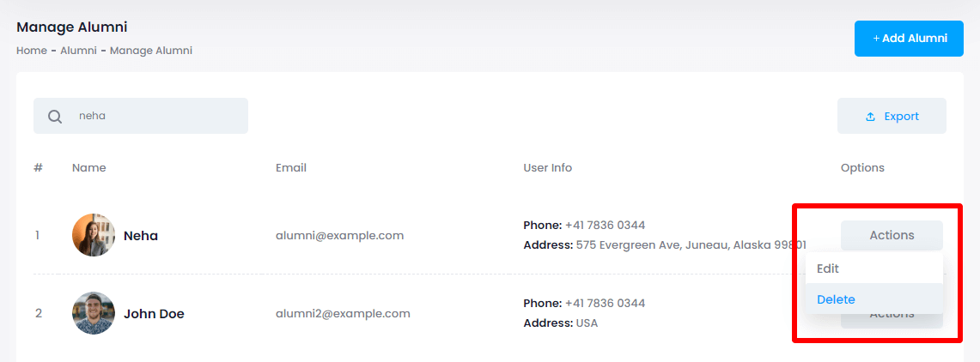Click the alumni2@example.com email address
Image resolution: width=980 pixels, height=362 pixels.
[343, 313]
